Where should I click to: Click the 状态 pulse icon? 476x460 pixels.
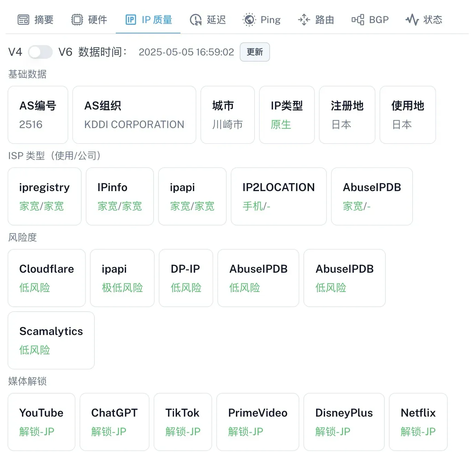pyautogui.click(x=412, y=20)
